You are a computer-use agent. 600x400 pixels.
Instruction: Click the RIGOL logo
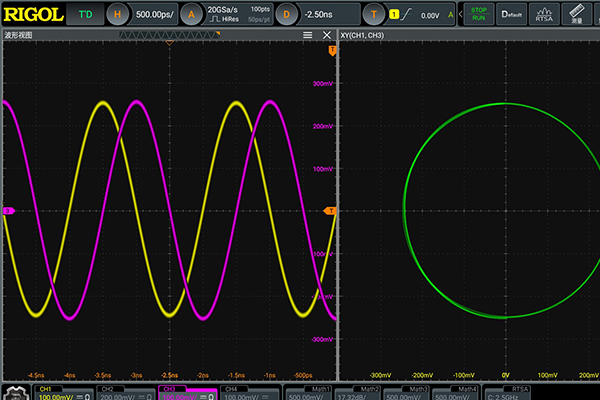pos(33,15)
